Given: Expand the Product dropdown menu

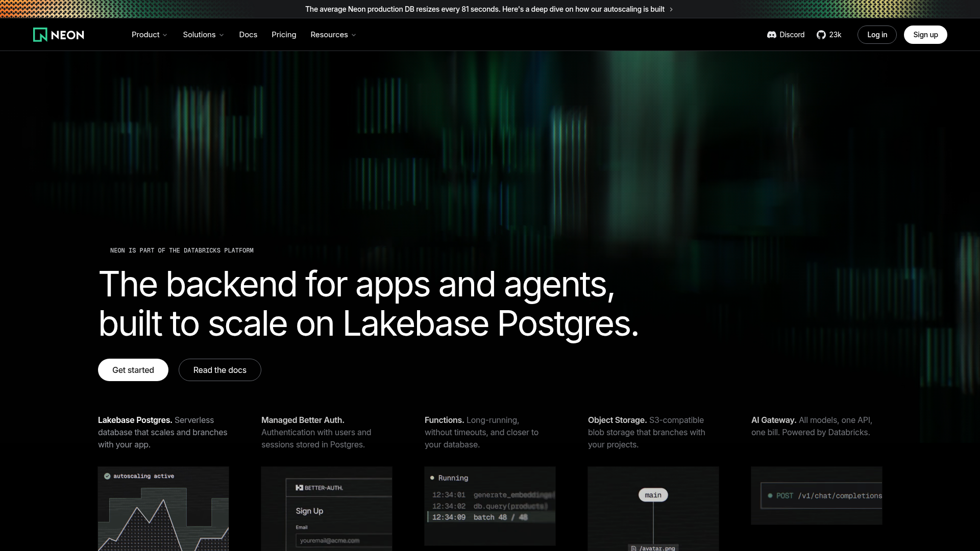Looking at the screenshot, I should point(149,35).
